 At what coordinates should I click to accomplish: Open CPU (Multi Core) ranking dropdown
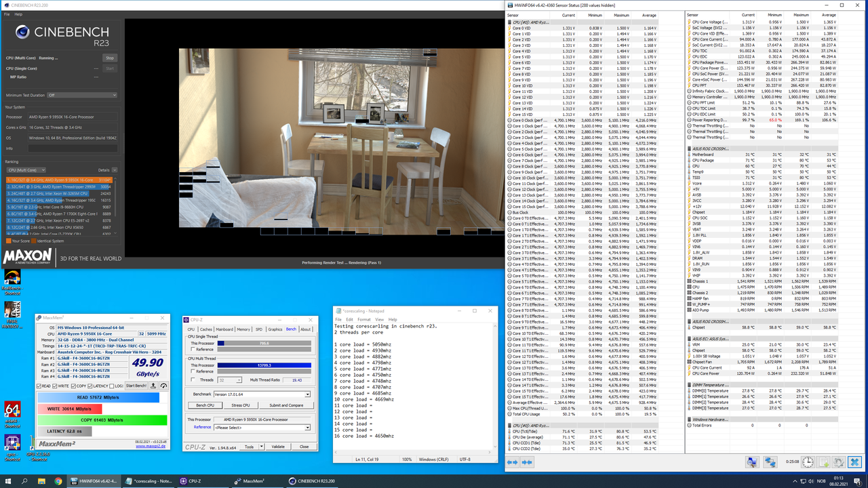tap(26, 170)
